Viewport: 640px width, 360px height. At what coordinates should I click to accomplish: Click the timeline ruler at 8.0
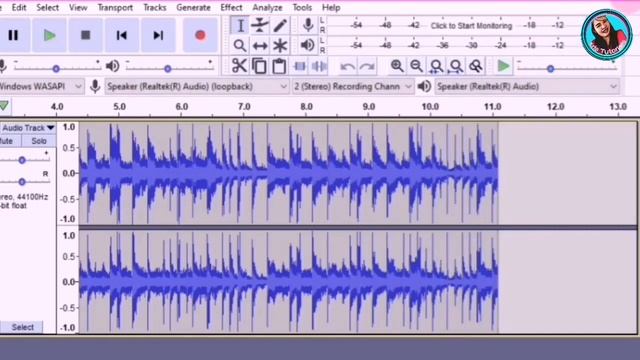point(306,107)
